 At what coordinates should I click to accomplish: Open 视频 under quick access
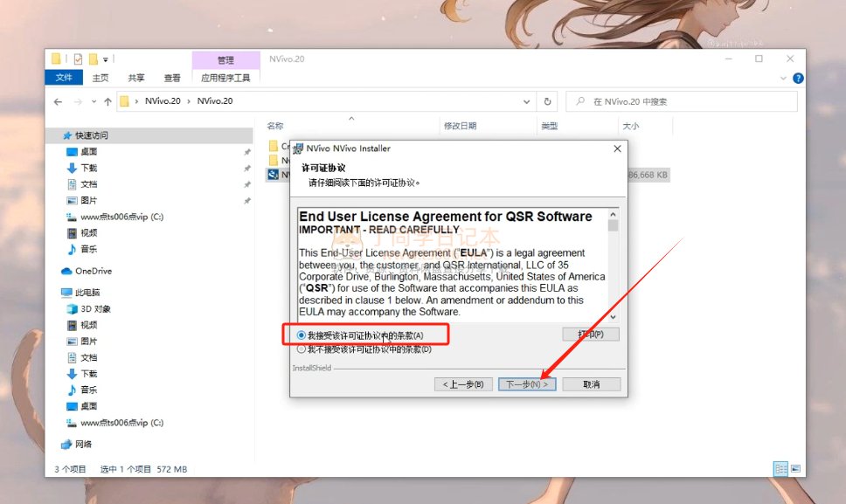coord(88,232)
